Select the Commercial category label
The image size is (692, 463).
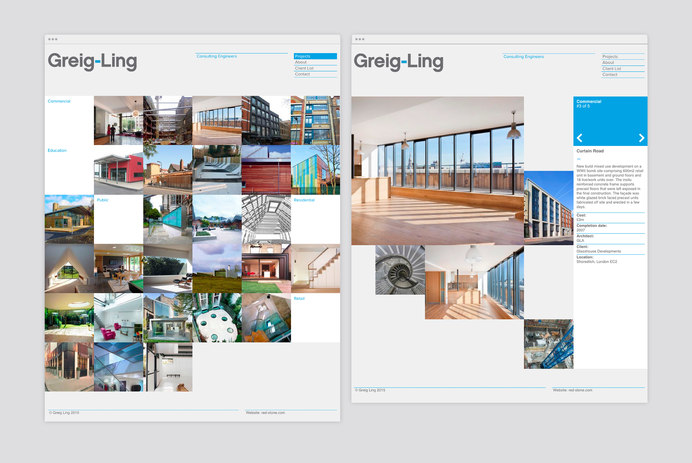pyautogui.click(x=59, y=101)
